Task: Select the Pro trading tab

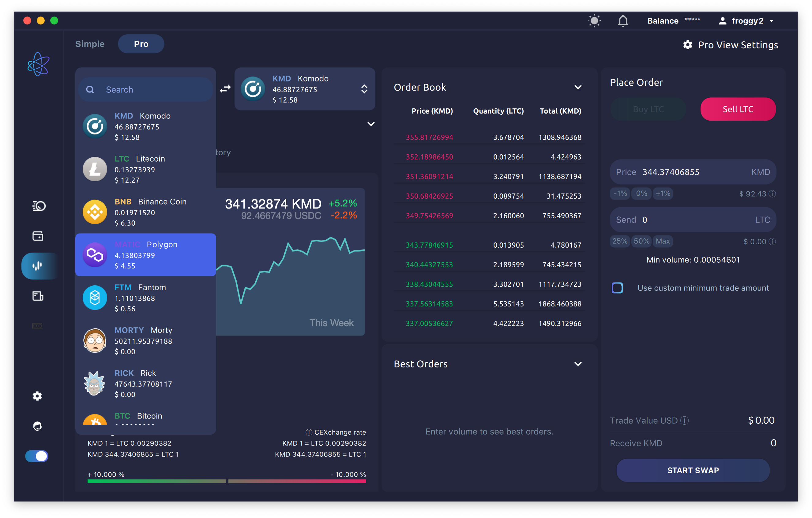Action: (x=141, y=43)
